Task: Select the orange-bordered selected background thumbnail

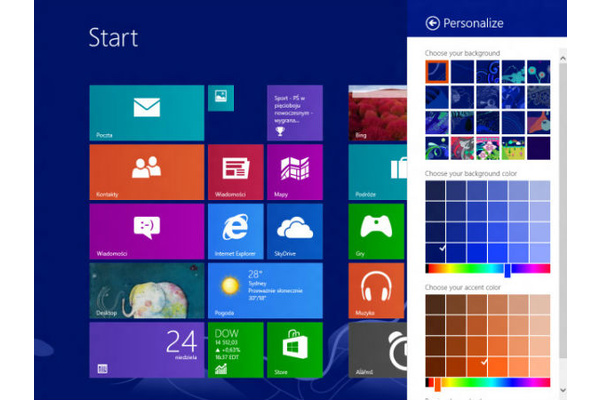Action: pos(437,72)
